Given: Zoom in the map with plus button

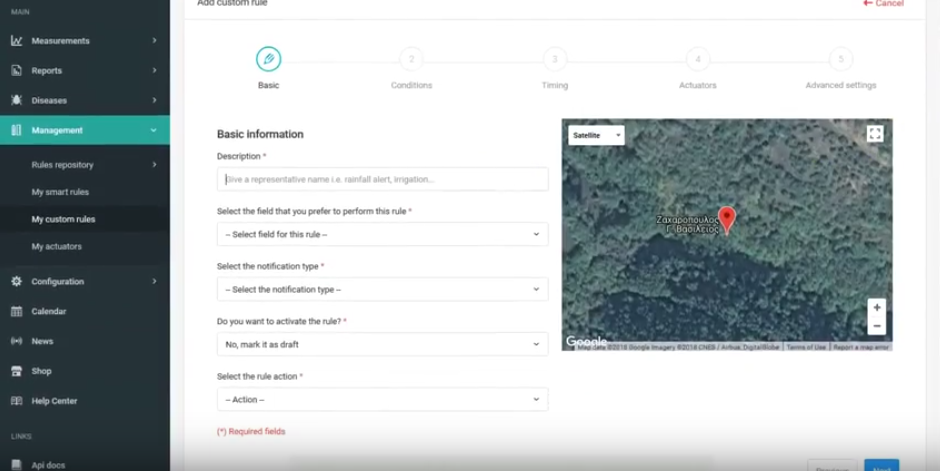Looking at the screenshot, I should coord(876,308).
